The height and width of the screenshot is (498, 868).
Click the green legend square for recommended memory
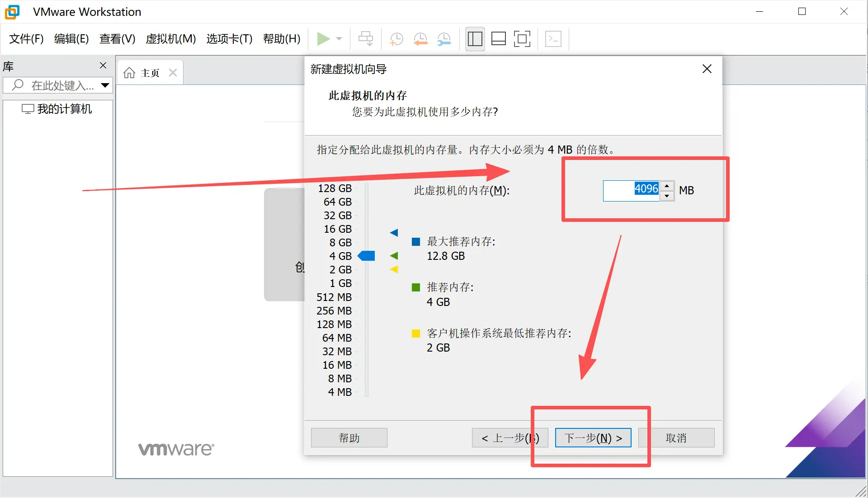tap(416, 287)
